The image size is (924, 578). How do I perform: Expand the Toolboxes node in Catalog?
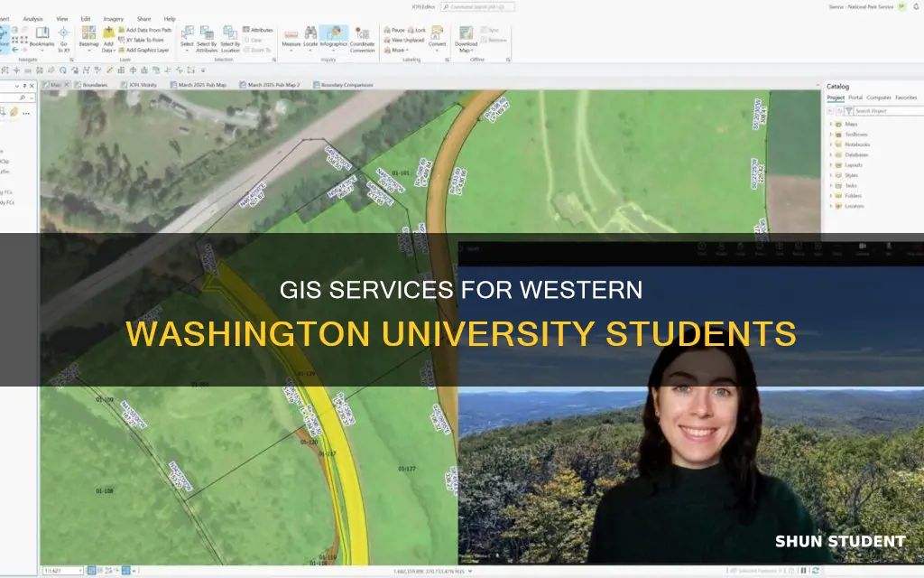coord(831,135)
